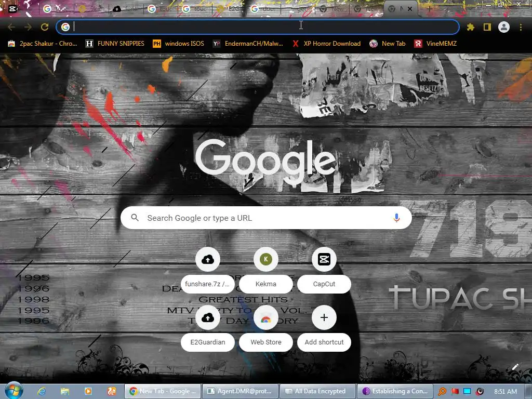The width and height of the screenshot is (532, 399).
Task: Open the UC Browser taskbar icon
Action: (x=112, y=391)
